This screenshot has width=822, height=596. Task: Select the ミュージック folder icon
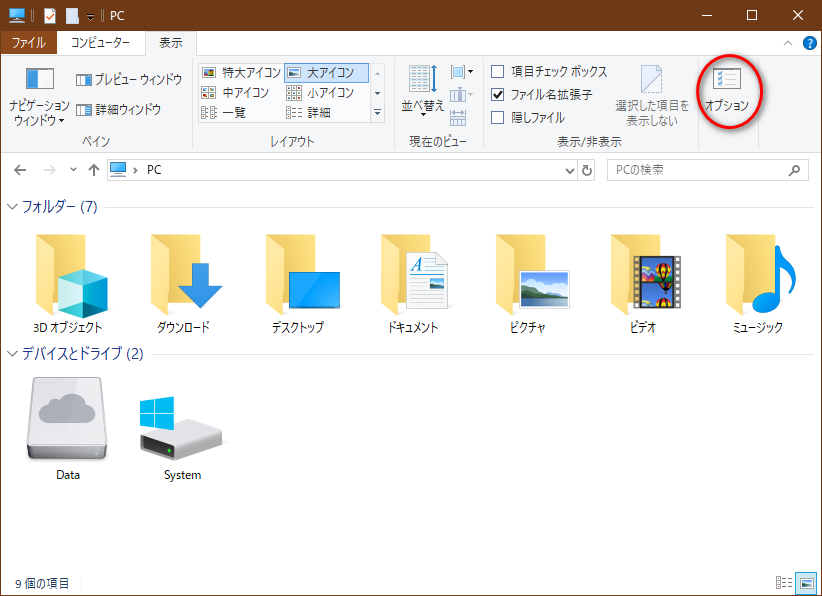(756, 275)
